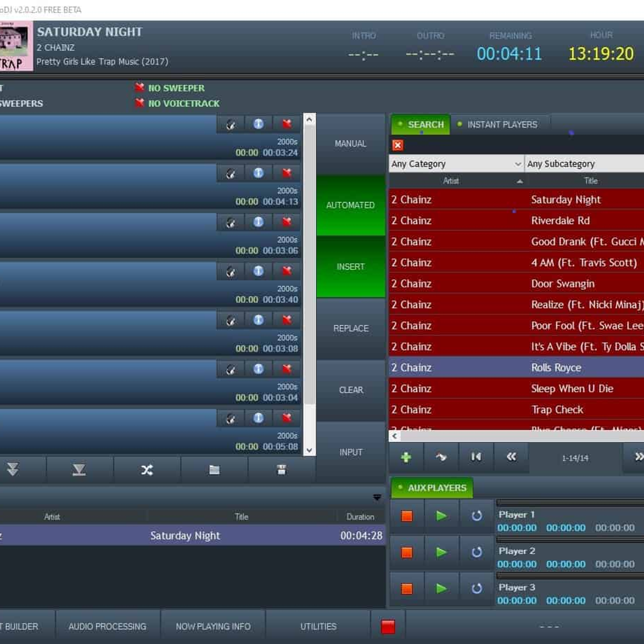
Task: Expand the triangle menu above Duration column
Action: 377,497
